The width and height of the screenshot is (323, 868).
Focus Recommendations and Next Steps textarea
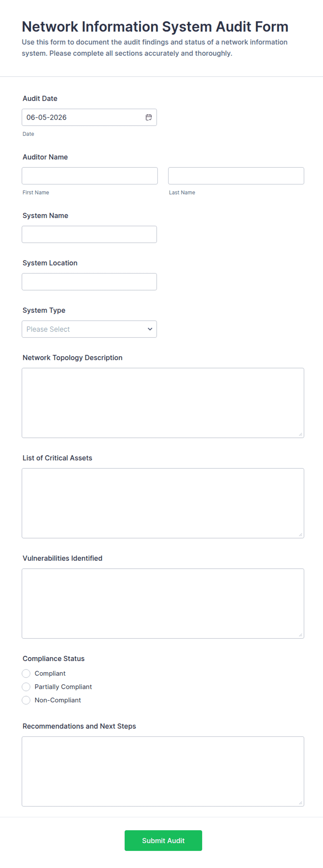pos(163,771)
